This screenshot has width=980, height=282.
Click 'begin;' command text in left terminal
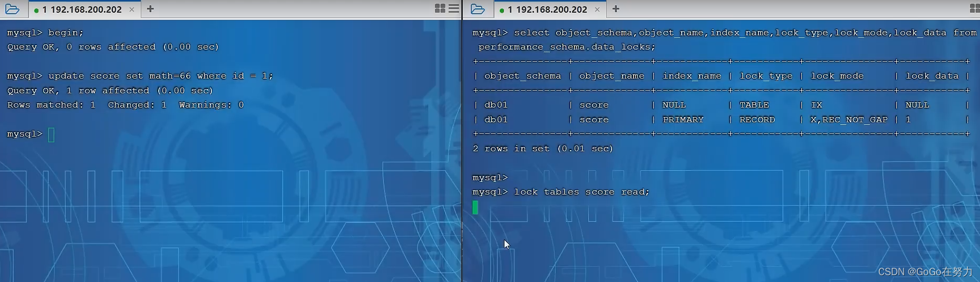[x=66, y=33]
